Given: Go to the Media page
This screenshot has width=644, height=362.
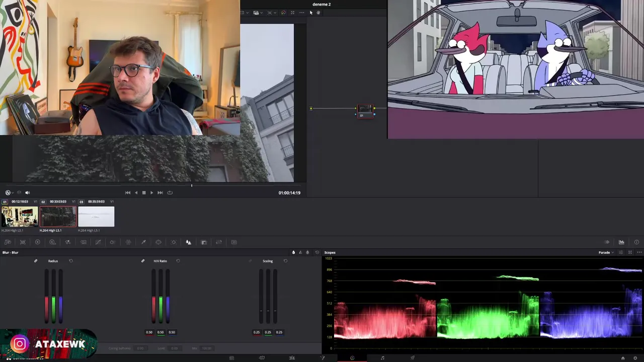Looking at the screenshot, I should pos(231,358).
